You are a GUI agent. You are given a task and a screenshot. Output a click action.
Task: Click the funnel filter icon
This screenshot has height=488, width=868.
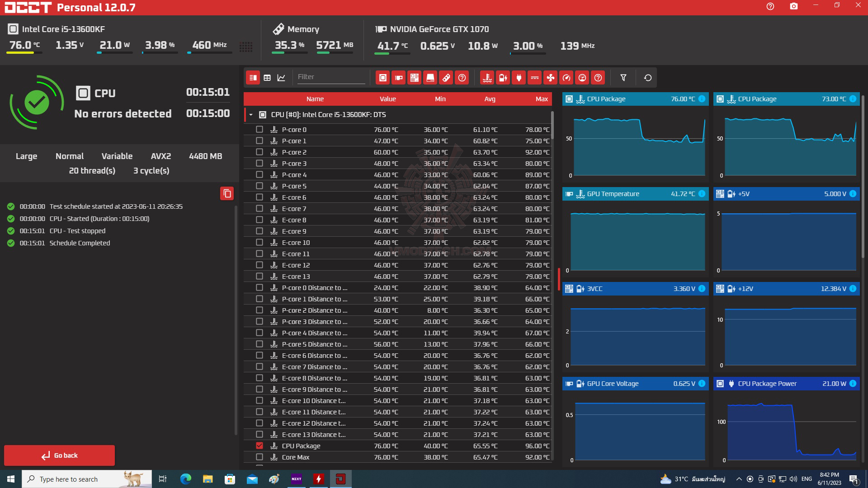click(623, 78)
